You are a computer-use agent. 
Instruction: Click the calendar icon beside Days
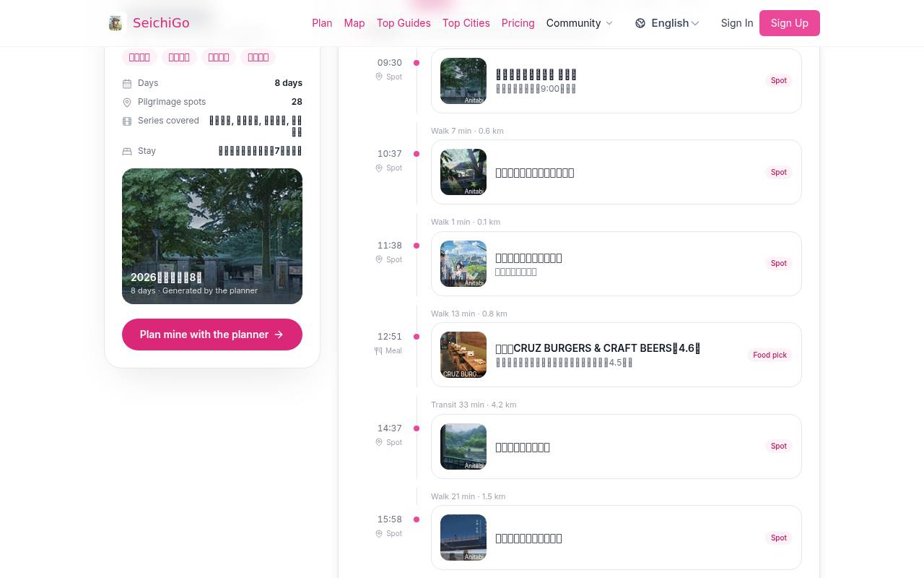pos(127,84)
